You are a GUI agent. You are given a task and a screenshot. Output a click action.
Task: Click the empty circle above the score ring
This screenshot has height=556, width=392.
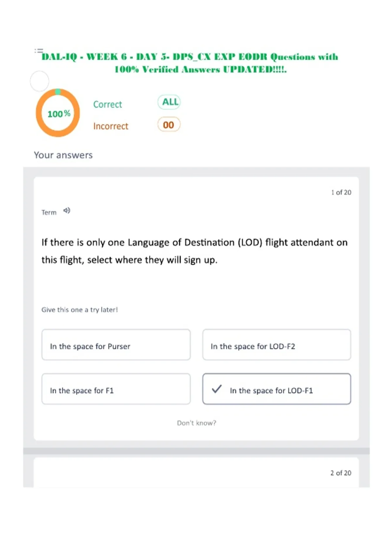40,81
